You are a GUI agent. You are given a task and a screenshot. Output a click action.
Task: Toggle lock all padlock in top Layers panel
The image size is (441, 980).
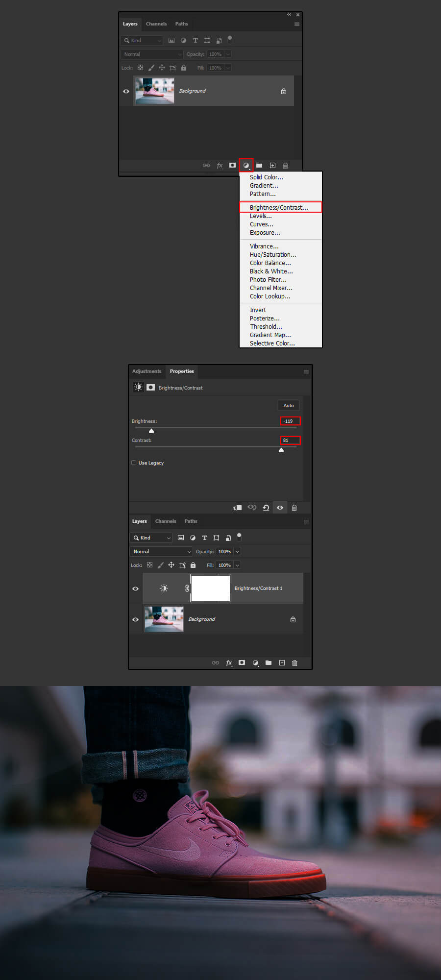[x=184, y=68]
